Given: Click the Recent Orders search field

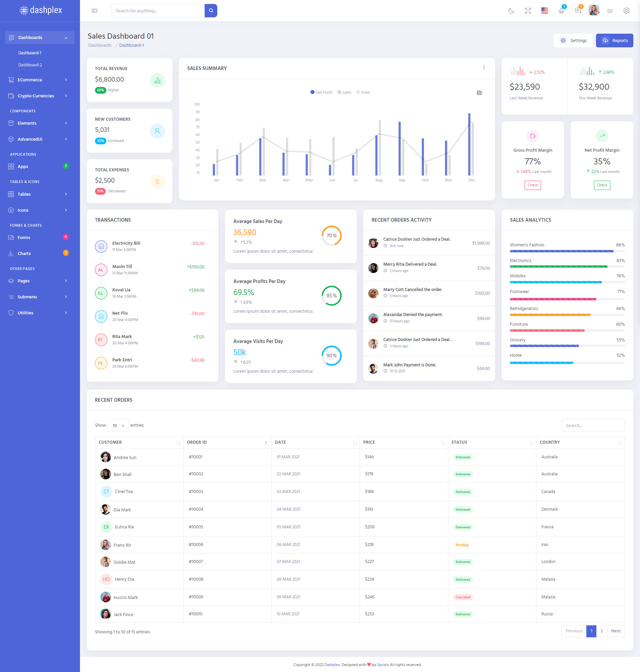Looking at the screenshot, I should coord(593,425).
